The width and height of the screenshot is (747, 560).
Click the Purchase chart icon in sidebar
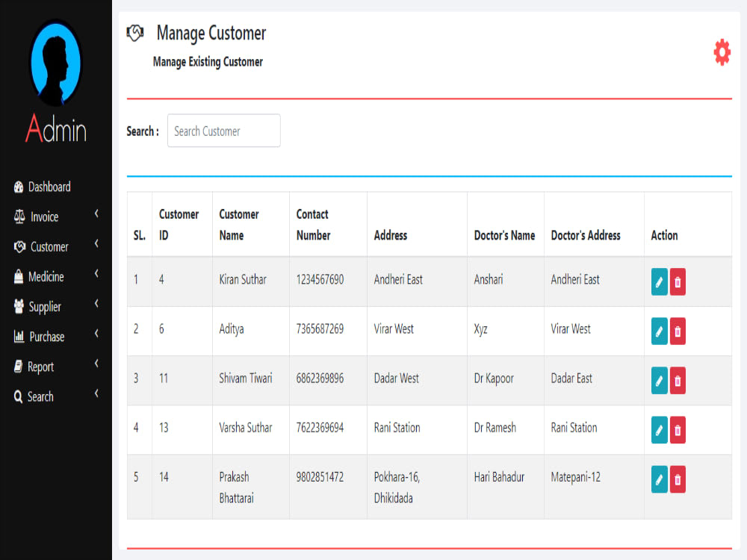pos(19,337)
